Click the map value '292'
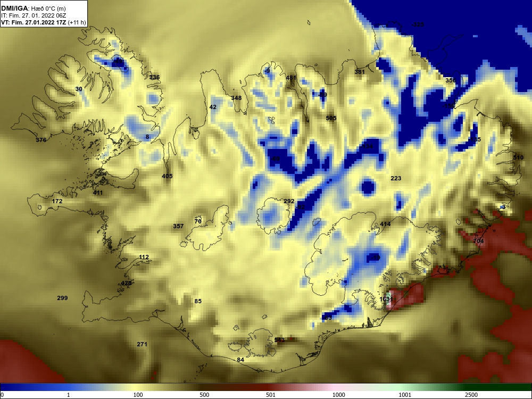This screenshot has height=399, width=532. click(x=289, y=201)
